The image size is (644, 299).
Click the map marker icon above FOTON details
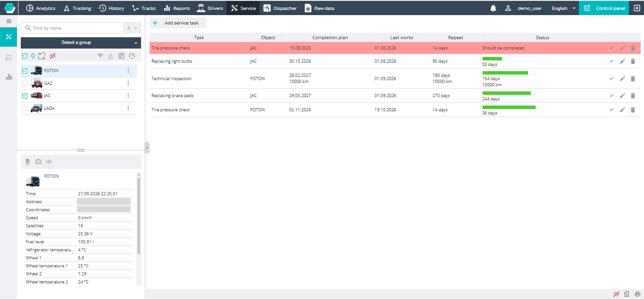coord(28,162)
